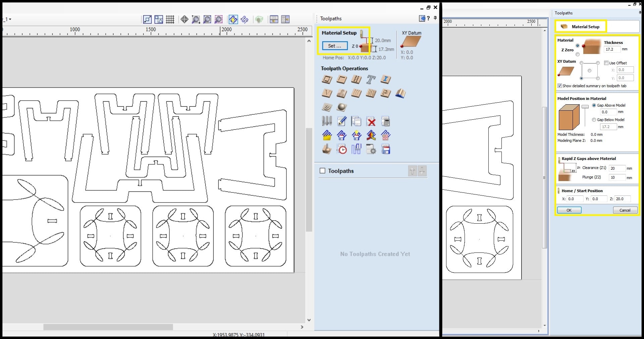644x339 pixels.
Task: Click the Zoom to Box magnifier
Action: [196, 19]
